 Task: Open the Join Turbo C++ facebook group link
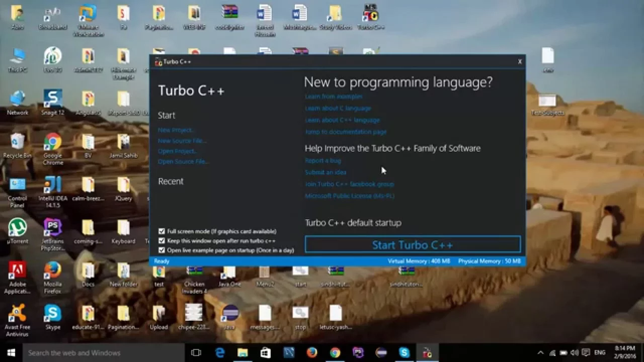(x=349, y=184)
